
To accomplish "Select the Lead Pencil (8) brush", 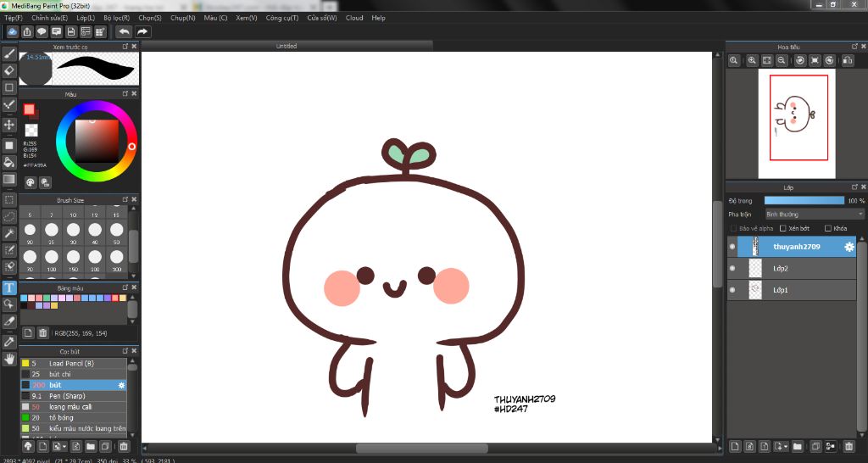I will tap(74, 363).
